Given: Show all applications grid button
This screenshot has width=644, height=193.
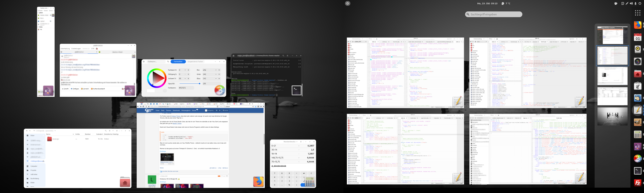Looking at the screenshot, I should click(638, 13).
